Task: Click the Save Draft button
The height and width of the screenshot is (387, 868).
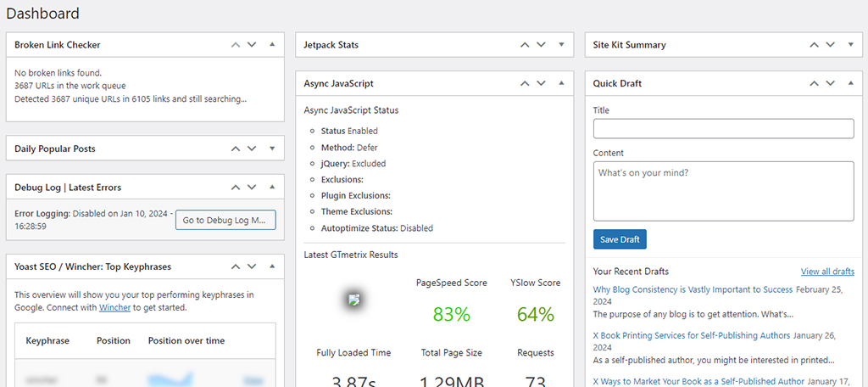Action: [x=620, y=239]
